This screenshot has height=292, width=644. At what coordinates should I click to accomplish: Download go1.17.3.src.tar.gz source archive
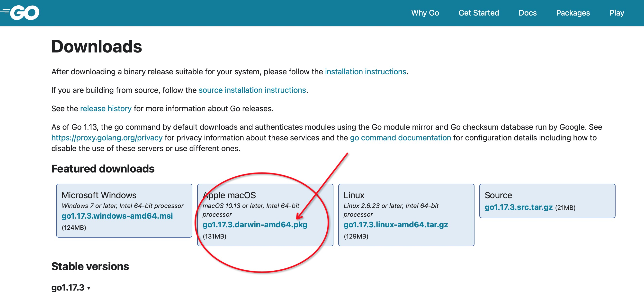point(518,207)
